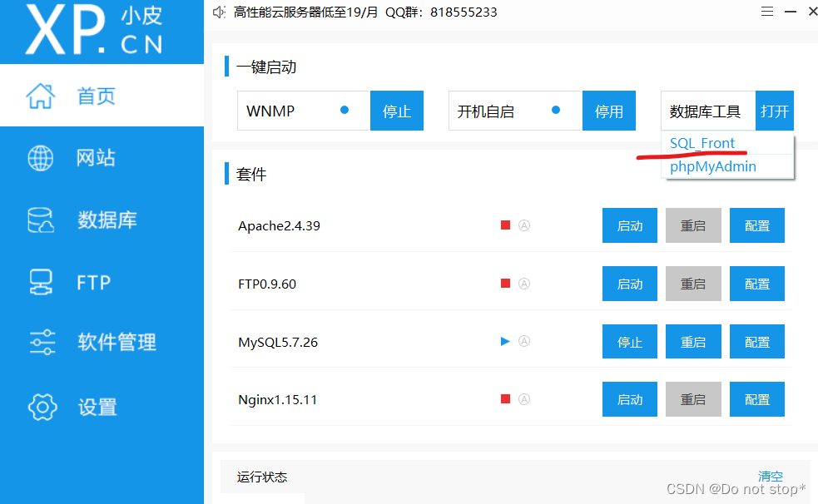Click the red stopped indicator for FTP0.9.60
818x504 pixels.
[x=505, y=284]
